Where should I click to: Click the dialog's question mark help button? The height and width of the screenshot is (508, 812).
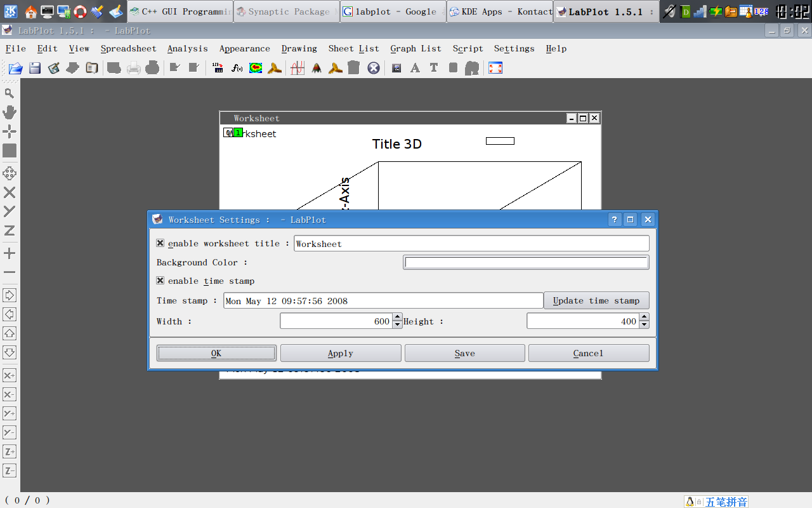click(x=615, y=220)
